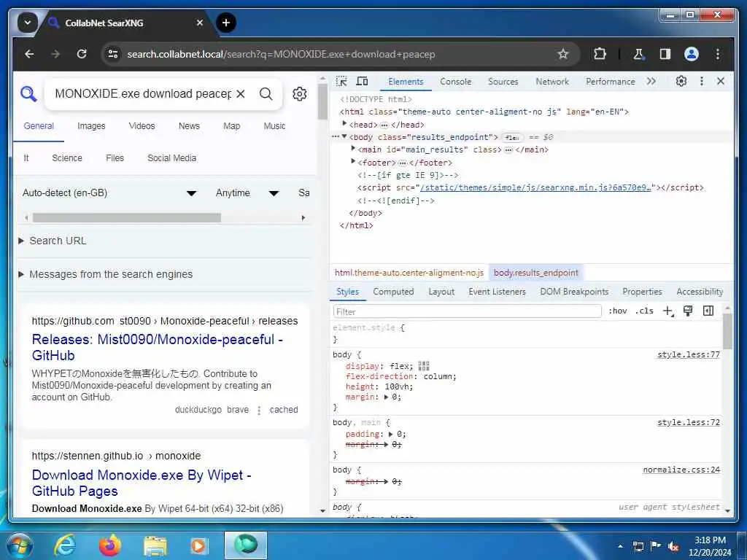Viewport: 747px width, 560px height.
Task: Bookmark page with star icon
Action: (563, 54)
